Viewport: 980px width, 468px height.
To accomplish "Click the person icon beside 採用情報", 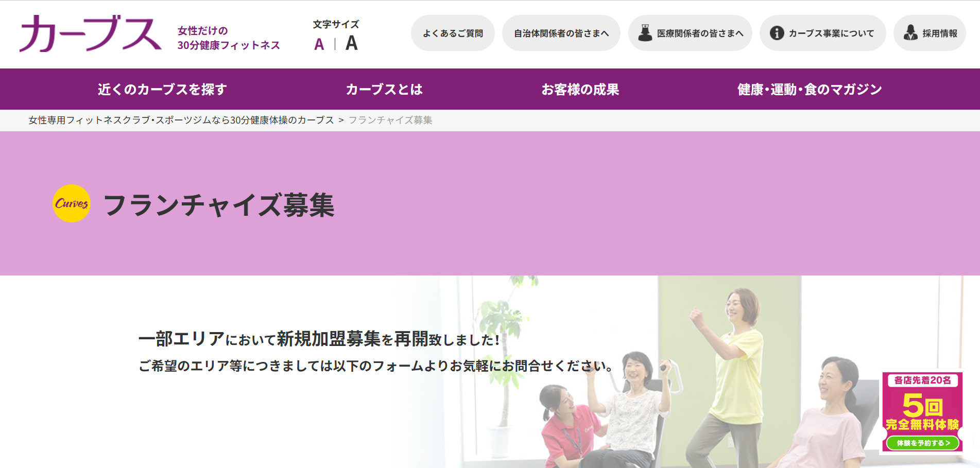I will (910, 33).
